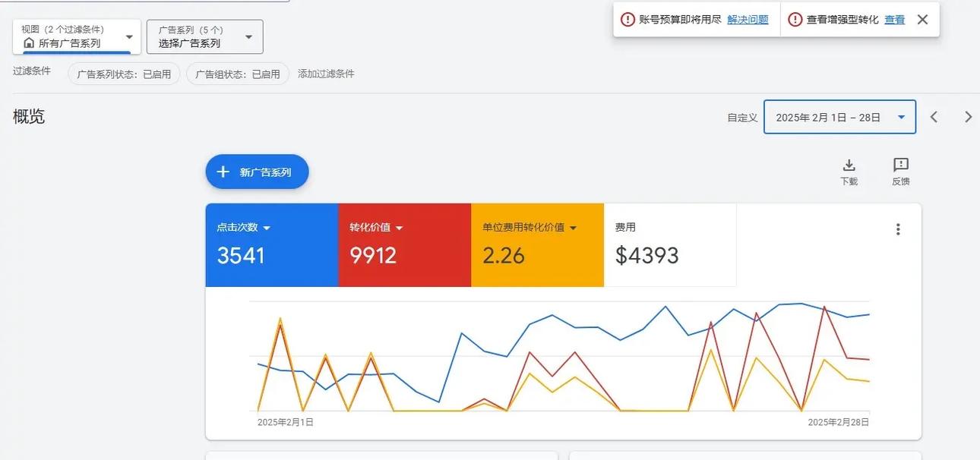Click 添加过滤条件 to add a filter
The width and height of the screenshot is (980, 460).
[x=326, y=72]
